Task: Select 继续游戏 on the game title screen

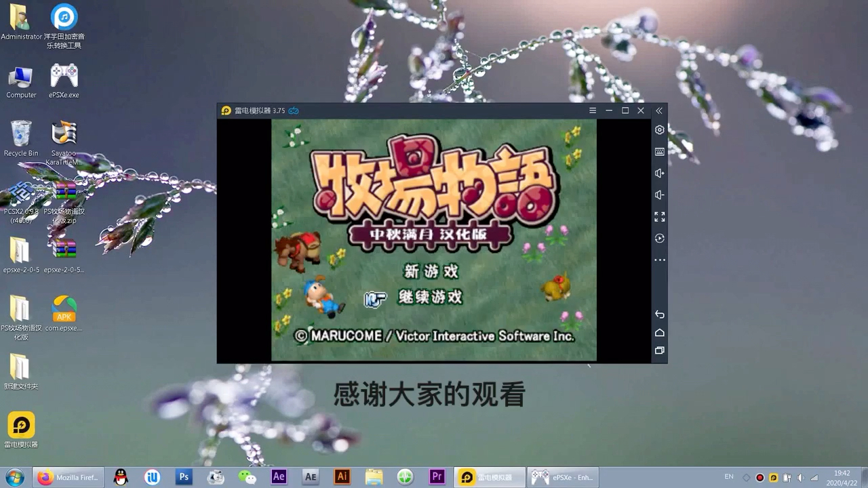Action: pyautogui.click(x=431, y=297)
